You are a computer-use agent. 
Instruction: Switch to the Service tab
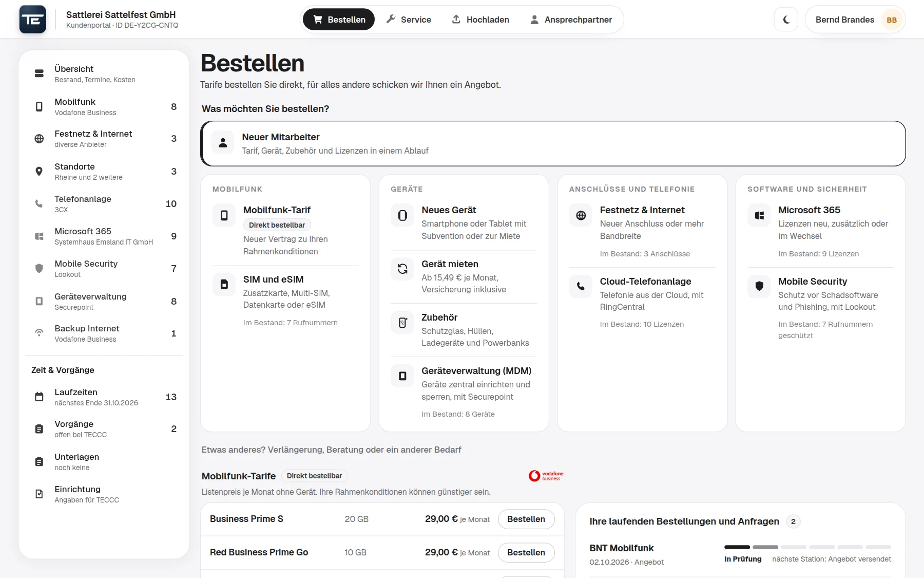click(409, 20)
